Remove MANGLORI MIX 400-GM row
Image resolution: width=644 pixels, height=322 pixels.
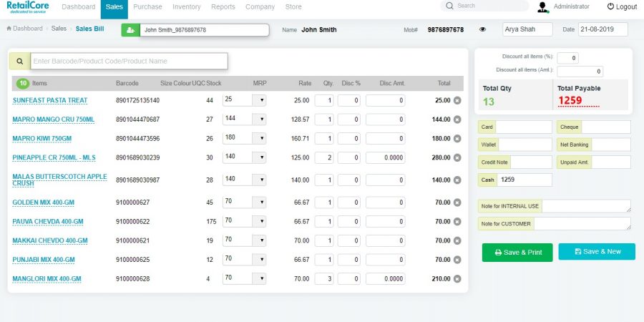[x=457, y=279]
